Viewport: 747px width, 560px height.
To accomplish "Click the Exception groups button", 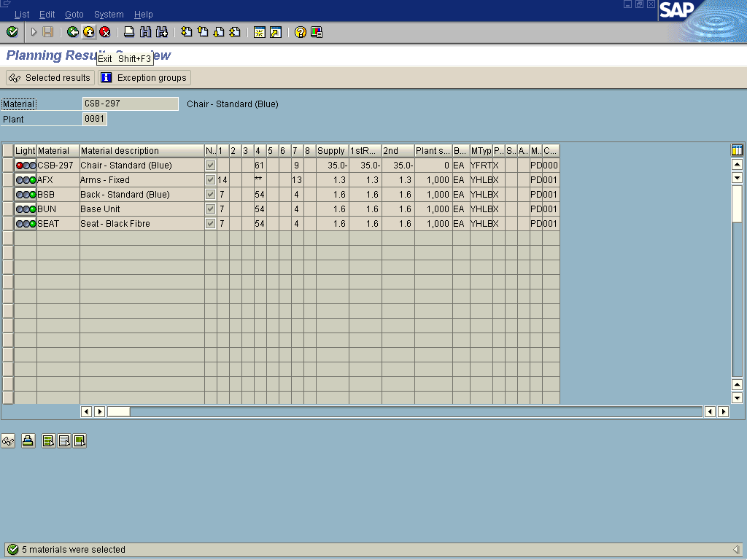I will pos(144,77).
